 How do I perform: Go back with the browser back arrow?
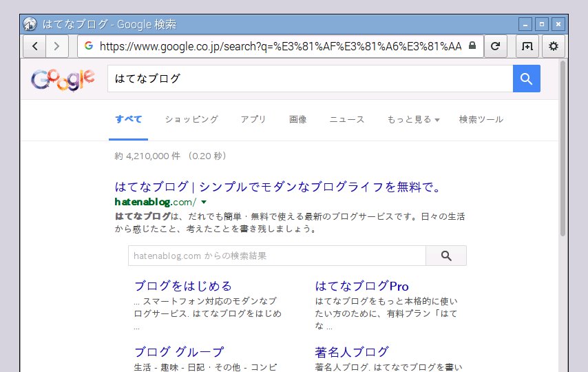(35, 46)
